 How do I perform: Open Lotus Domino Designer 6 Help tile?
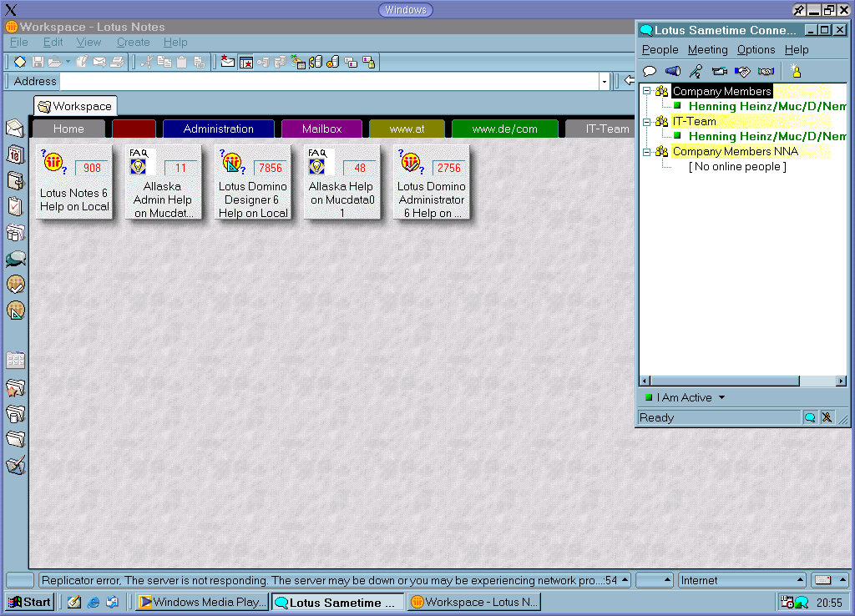pyautogui.click(x=252, y=182)
